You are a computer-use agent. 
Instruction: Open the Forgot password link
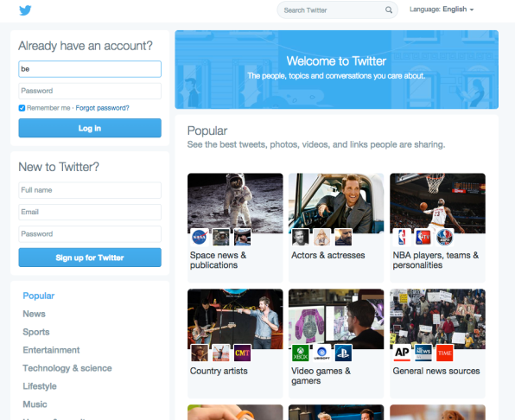point(102,108)
